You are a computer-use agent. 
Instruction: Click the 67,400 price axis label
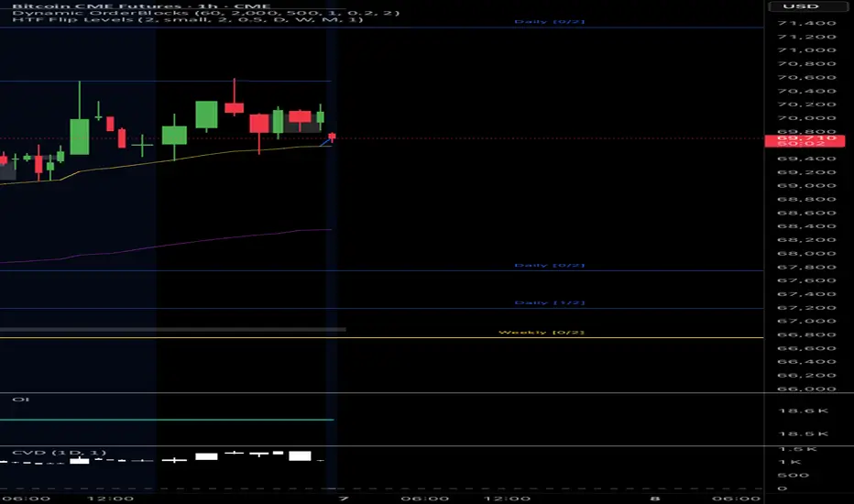pyautogui.click(x=806, y=294)
